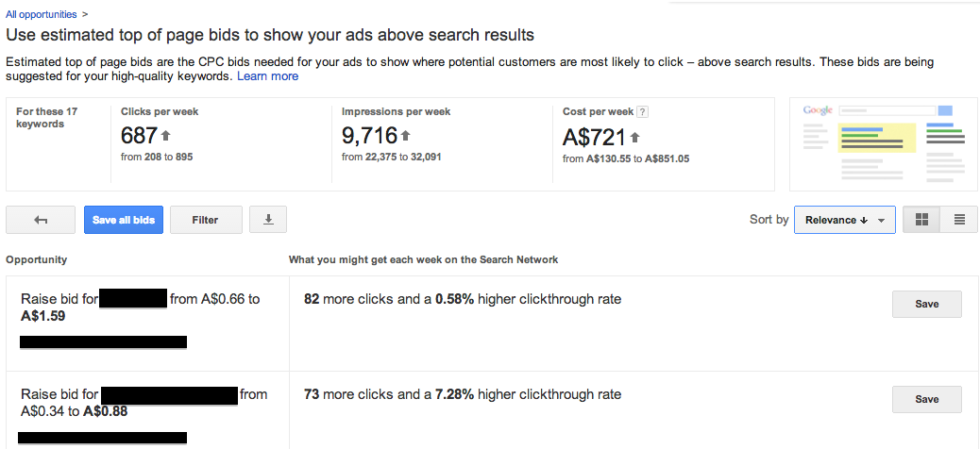The width and height of the screenshot is (980, 449).
Task: Open the Filter button
Action: 206,220
